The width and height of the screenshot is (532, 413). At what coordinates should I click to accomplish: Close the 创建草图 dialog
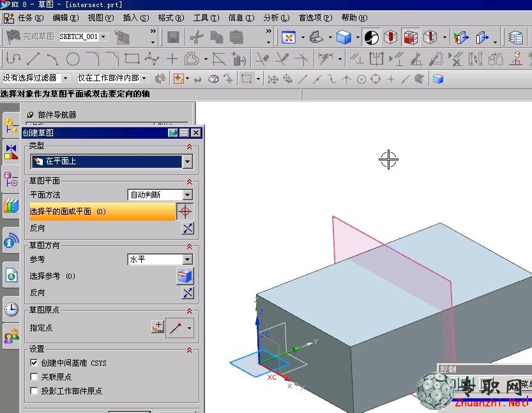point(196,132)
